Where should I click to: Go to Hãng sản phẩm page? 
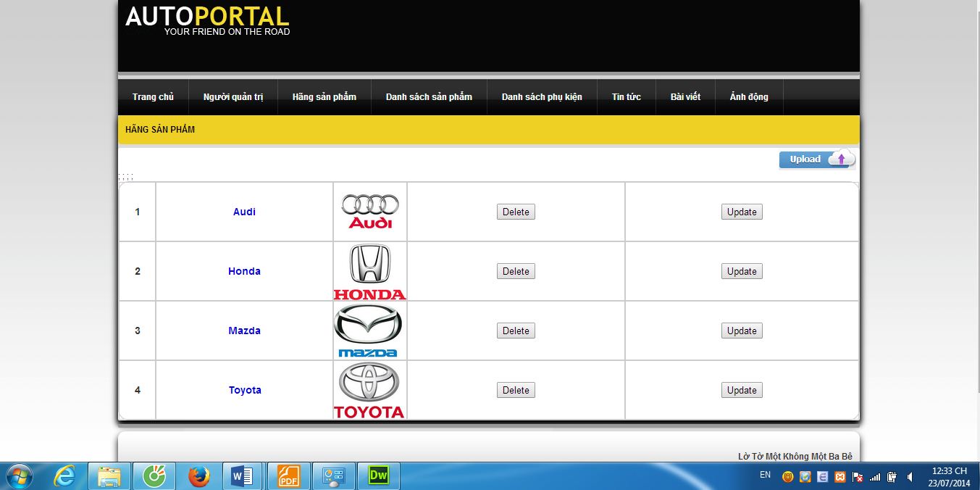(324, 97)
